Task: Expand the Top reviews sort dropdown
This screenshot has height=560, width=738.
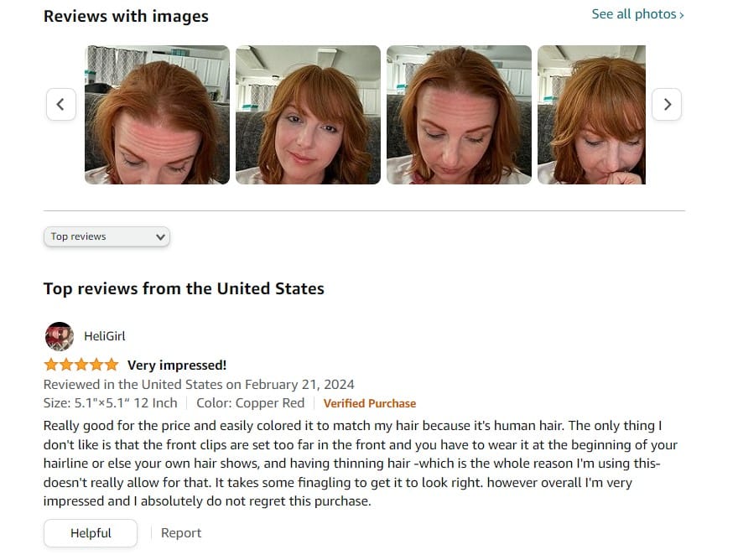Action: click(x=107, y=236)
